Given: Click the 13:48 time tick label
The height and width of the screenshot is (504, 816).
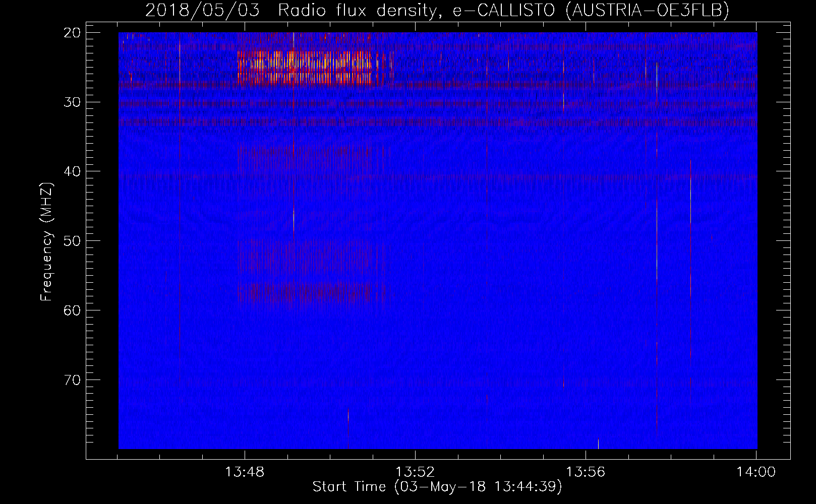Looking at the screenshot, I should [245, 472].
